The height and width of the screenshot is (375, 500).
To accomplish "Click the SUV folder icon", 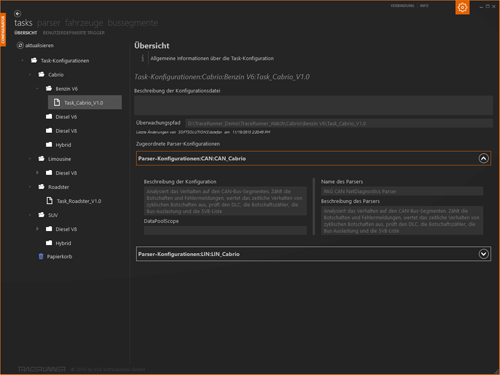I will coord(41,215).
